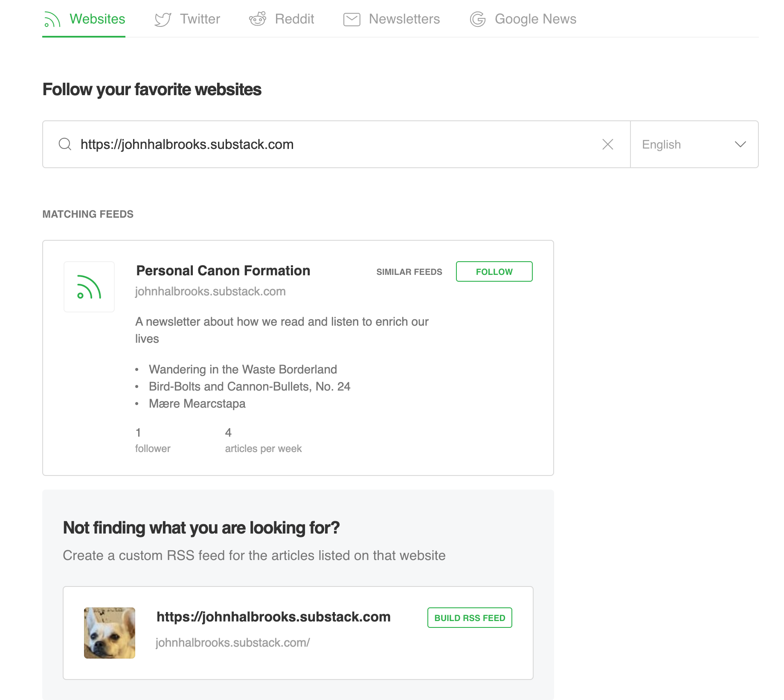The height and width of the screenshot is (700, 784).
Task: Click the dog thumbnail image
Action: point(110,633)
